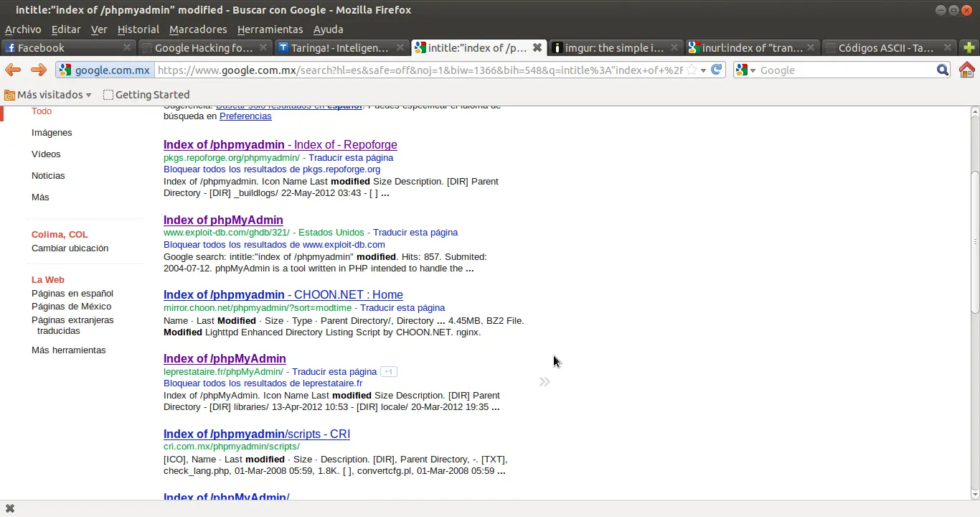Open the Getting Started bookmark

[146, 95]
